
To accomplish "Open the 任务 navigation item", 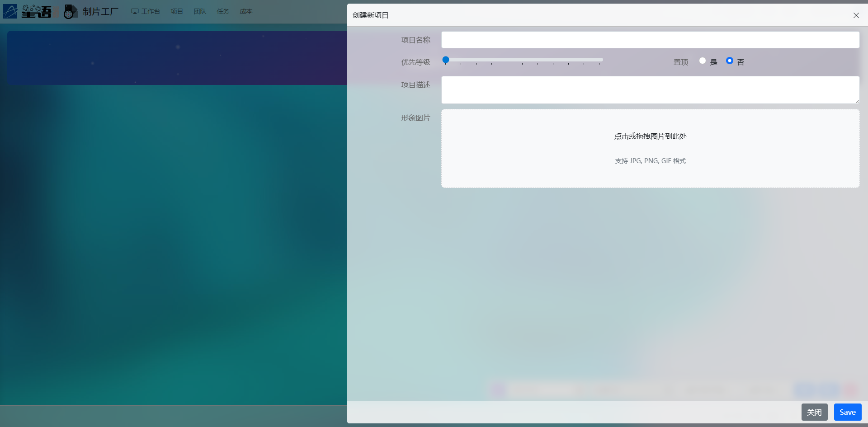I will click(223, 11).
